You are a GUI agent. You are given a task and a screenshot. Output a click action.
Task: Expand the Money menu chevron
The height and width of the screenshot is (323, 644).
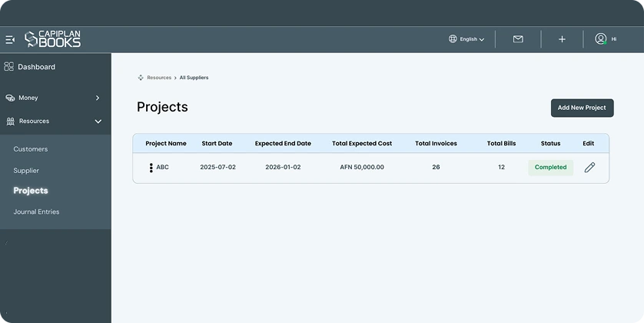click(98, 98)
